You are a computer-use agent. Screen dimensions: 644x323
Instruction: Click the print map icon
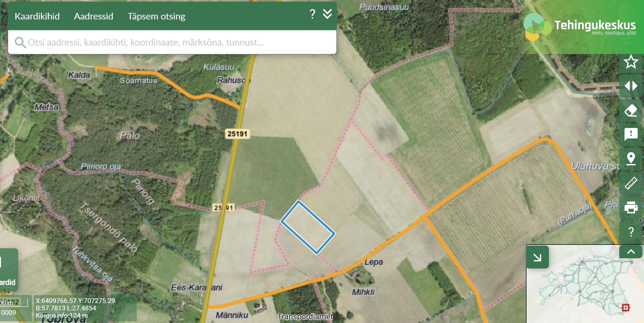[x=631, y=207]
